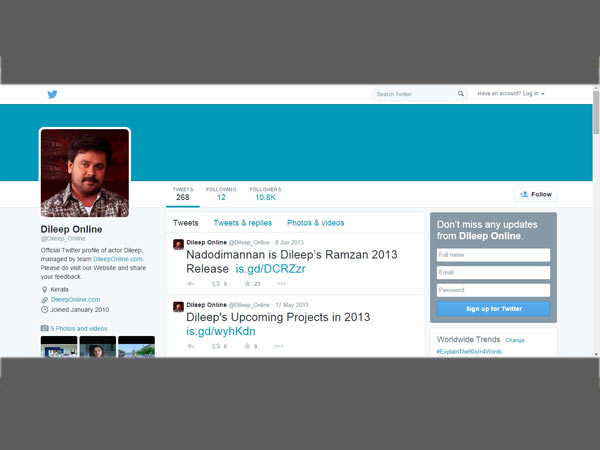Click the Twitter bird logo
This screenshot has width=600, height=450.
tap(52, 94)
